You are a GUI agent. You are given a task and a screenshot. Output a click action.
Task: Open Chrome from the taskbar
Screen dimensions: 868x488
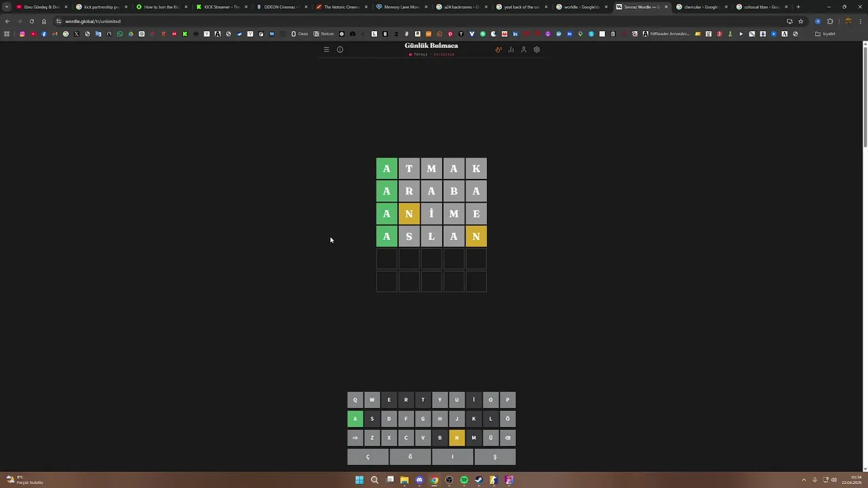(434, 481)
